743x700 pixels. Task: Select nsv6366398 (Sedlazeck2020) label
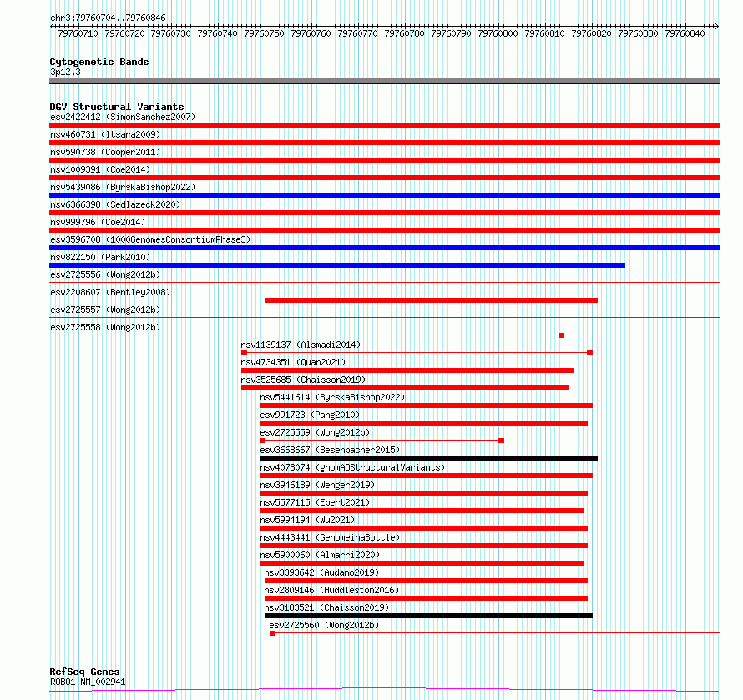(x=115, y=204)
